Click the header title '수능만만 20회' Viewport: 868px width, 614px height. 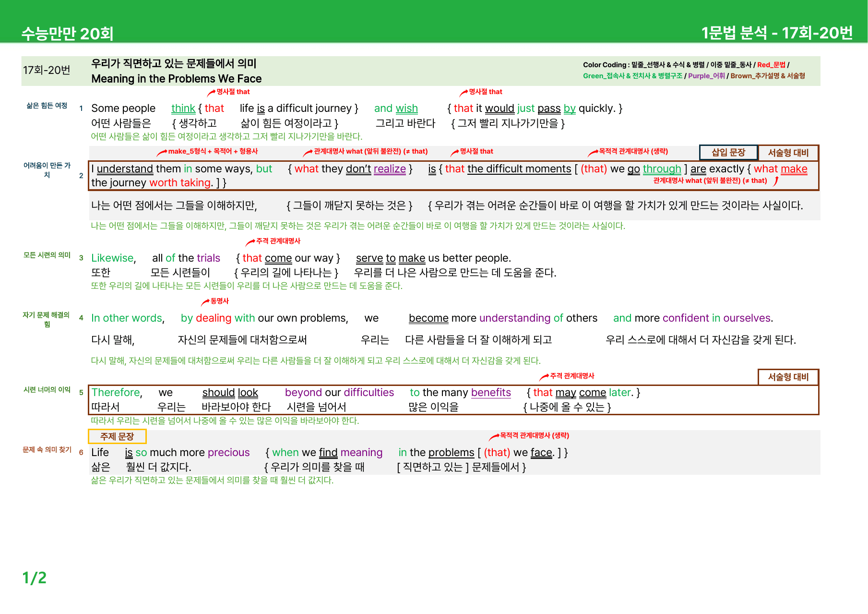tap(67, 34)
